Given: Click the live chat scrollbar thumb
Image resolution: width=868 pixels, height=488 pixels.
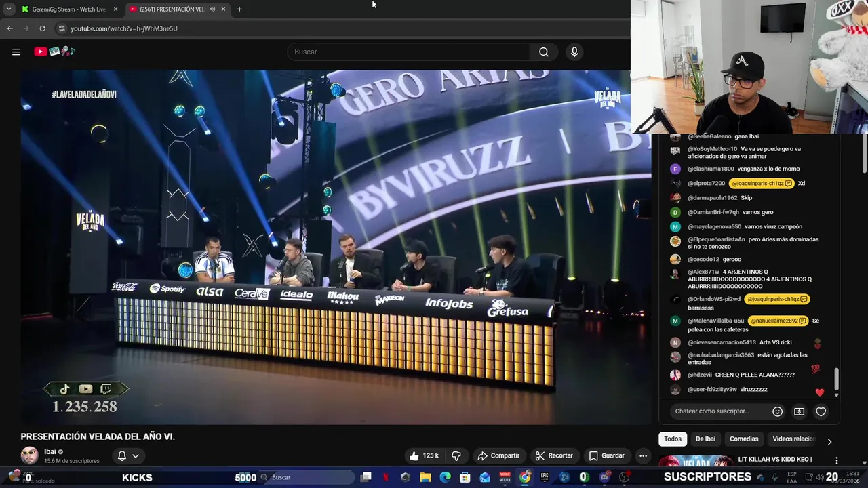Looking at the screenshot, I should pos(836,379).
